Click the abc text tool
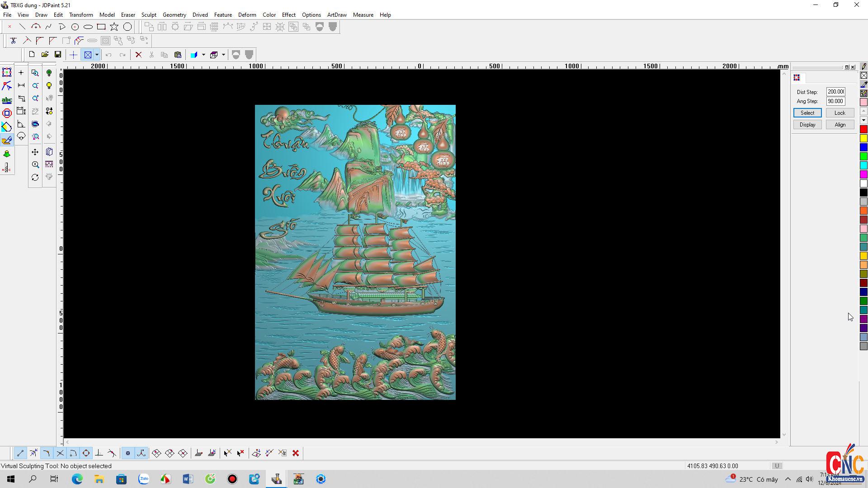Viewport: 868px width, 488px height. point(7,100)
